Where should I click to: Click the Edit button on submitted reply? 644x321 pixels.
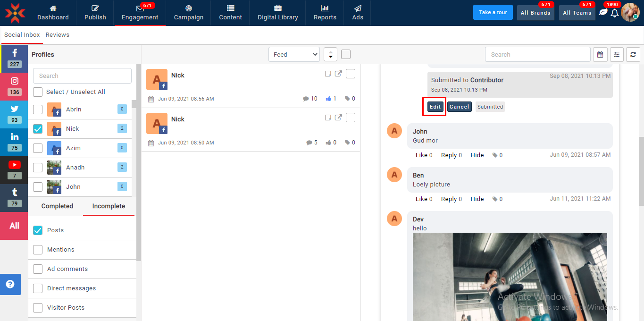pyautogui.click(x=435, y=107)
